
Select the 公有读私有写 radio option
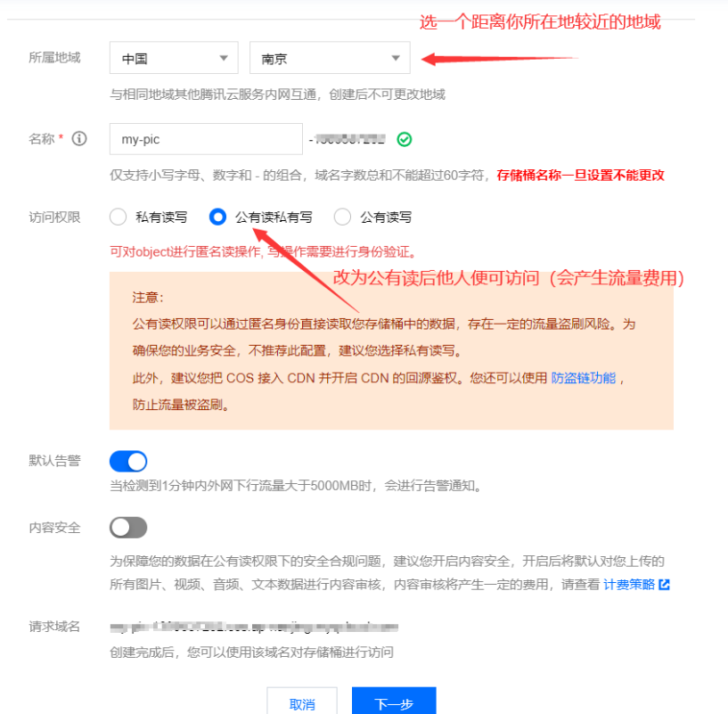217,217
